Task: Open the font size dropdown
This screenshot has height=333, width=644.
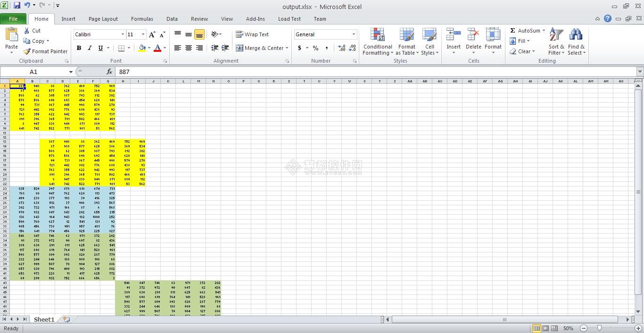Action: (143, 34)
